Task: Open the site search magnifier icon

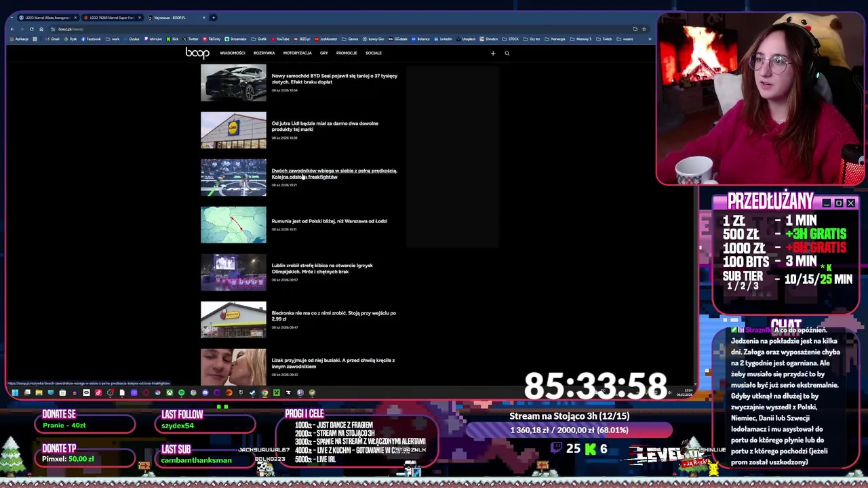Action: pyautogui.click(x=507, y=53)
